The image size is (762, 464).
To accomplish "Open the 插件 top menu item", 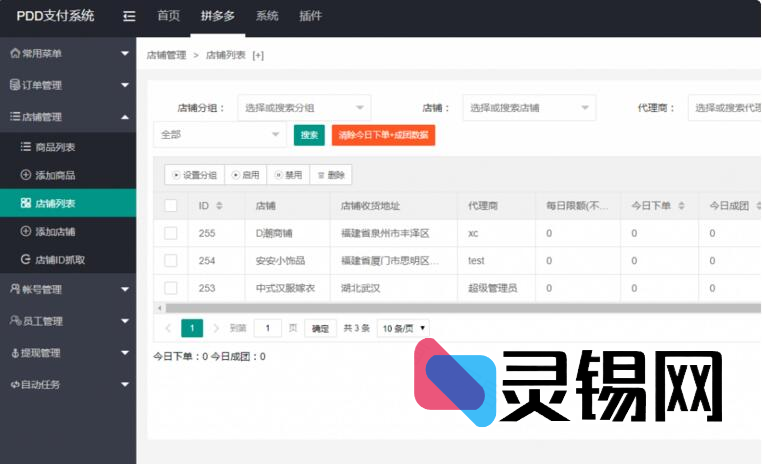I will (x=310, y=16).
